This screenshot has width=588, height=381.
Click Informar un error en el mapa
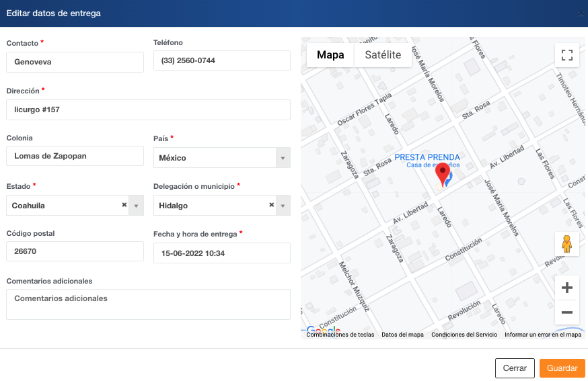(x=542, y=335)
